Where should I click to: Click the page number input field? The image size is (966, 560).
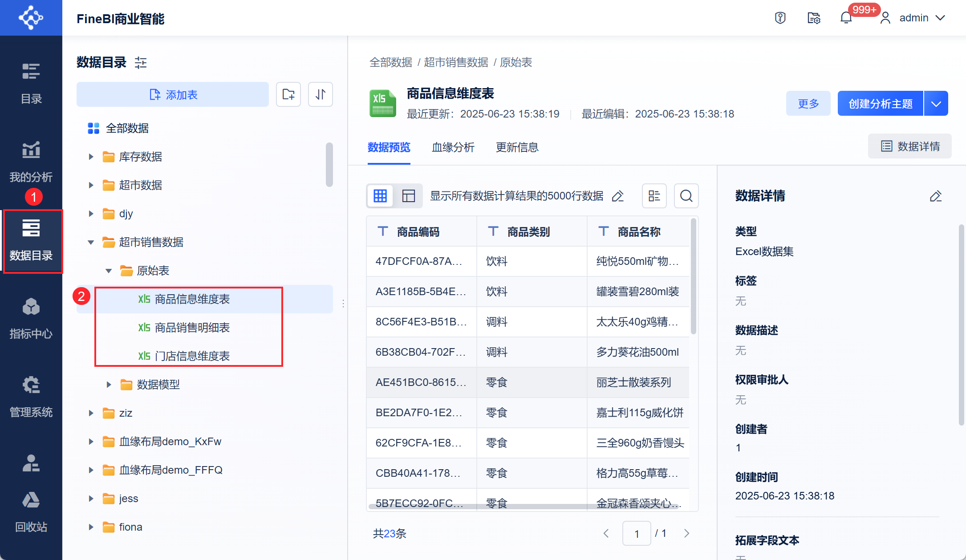click(x=637, y=534)
